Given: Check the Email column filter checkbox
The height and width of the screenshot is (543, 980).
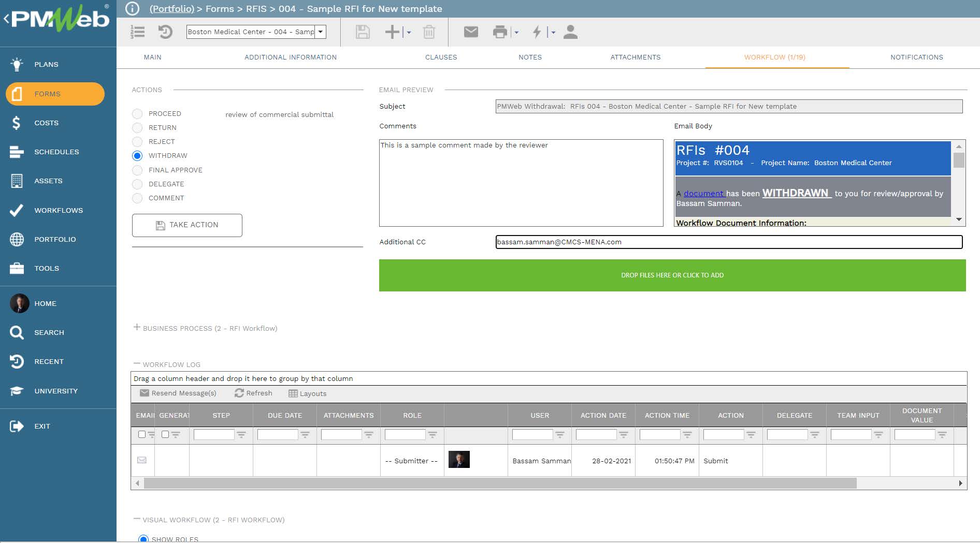Looking at the screenshot, I should click(142, 434).
